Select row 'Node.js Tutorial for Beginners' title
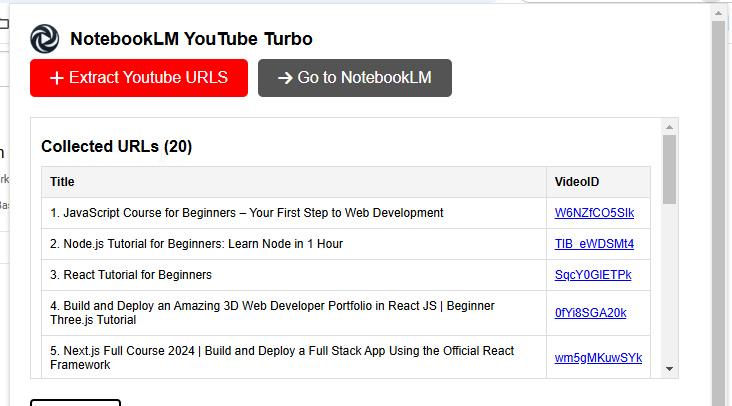 197,244
